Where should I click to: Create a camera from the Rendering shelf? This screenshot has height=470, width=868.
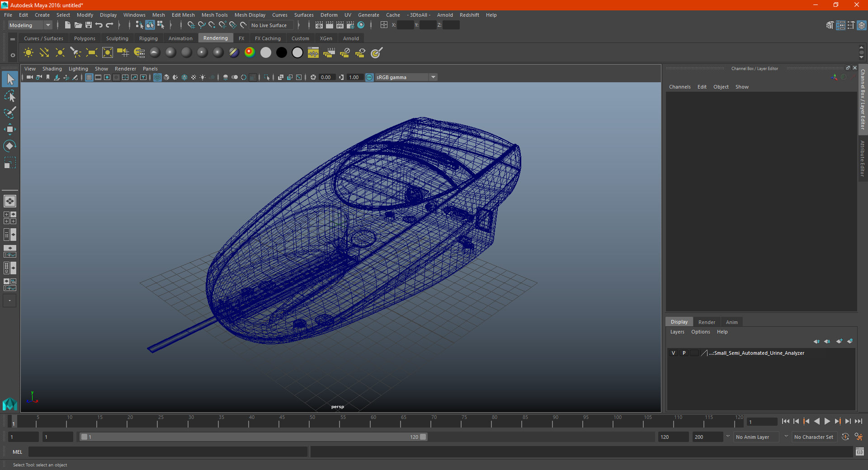[x=123, y=53]
